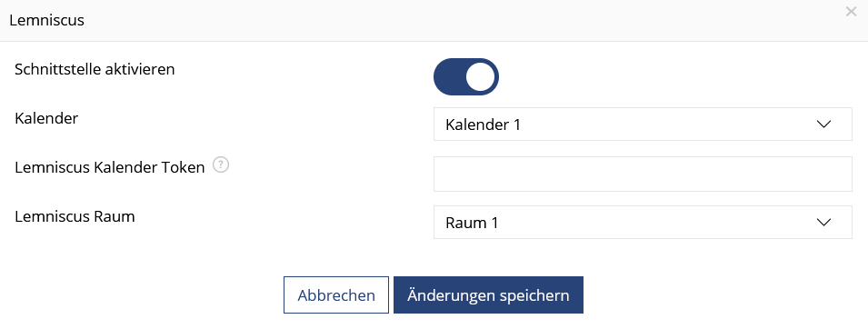
Task: Open the Kalender dropdown
Action: tap(643, 125)
